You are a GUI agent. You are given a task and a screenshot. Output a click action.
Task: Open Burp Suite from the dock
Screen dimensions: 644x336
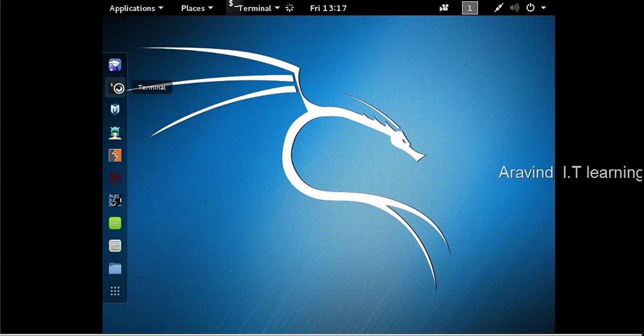click(115, 155)
